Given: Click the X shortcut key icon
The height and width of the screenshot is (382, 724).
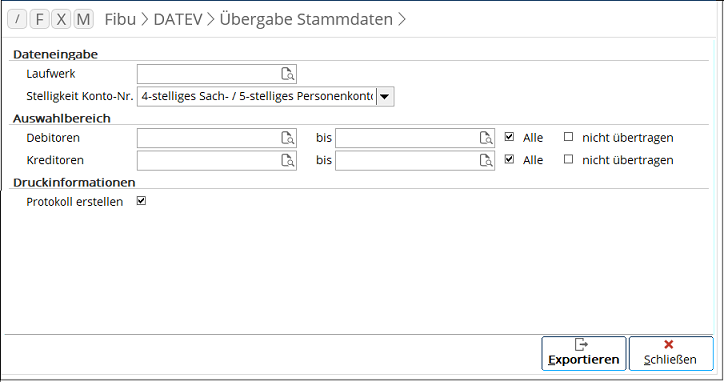Looking at the screenshot, I should point(61,19).
